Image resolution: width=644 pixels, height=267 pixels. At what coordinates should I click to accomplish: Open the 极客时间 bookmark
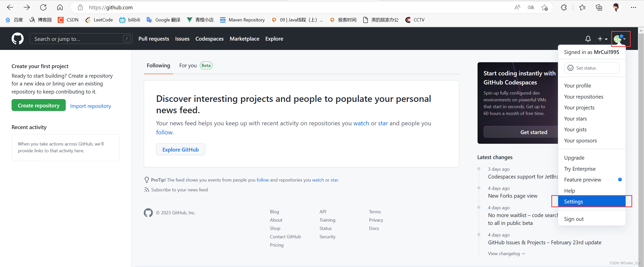(x=343, y=20)
